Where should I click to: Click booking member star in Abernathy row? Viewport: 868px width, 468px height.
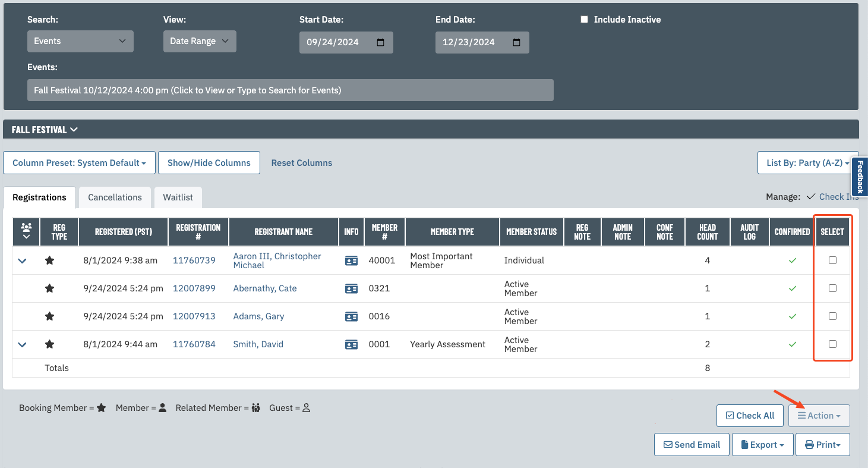[50, 288]
